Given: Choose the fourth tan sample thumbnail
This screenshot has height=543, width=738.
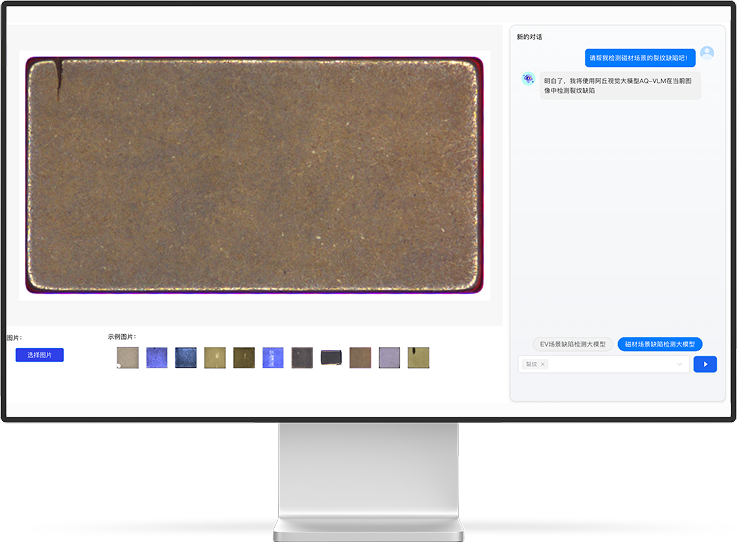Looking at the screenshot, I should 215,357.
